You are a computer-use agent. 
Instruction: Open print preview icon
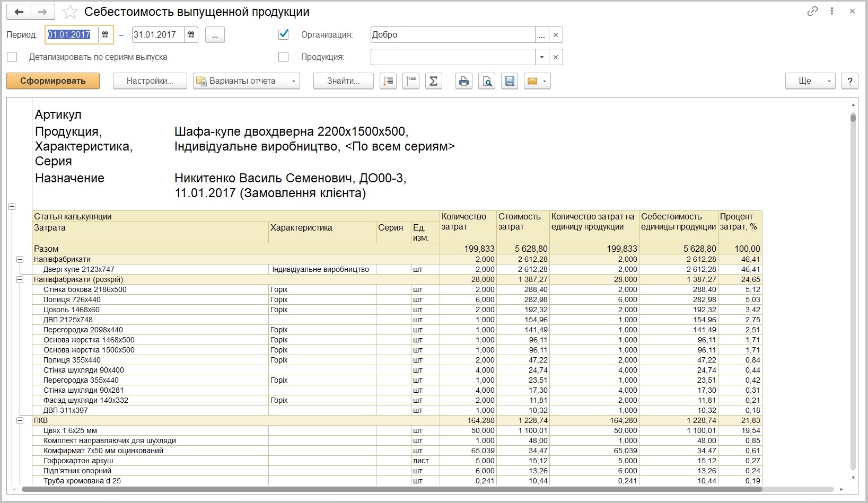487,81
